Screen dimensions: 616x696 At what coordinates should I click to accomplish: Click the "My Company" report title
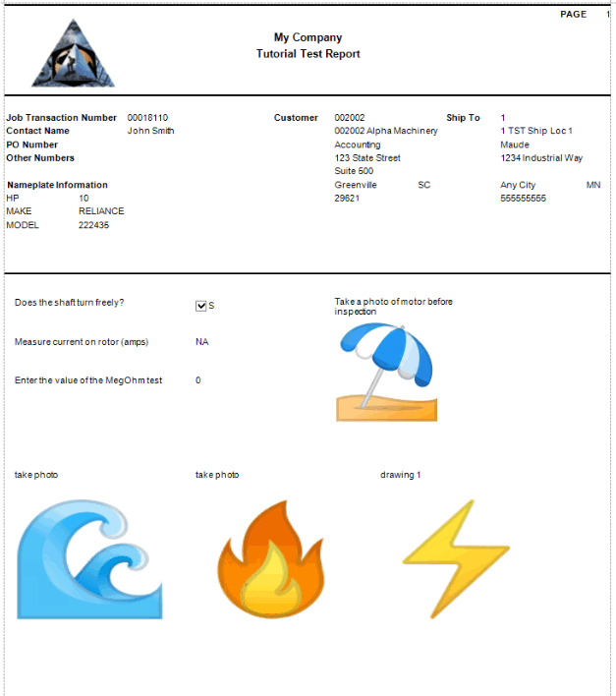click(308, 37)
